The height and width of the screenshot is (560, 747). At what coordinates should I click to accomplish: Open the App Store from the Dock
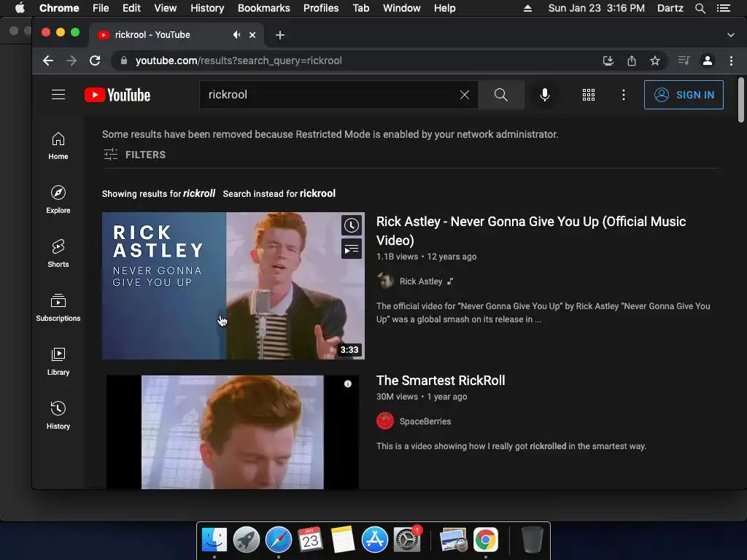pyautogui.click(x=375, y=540)
